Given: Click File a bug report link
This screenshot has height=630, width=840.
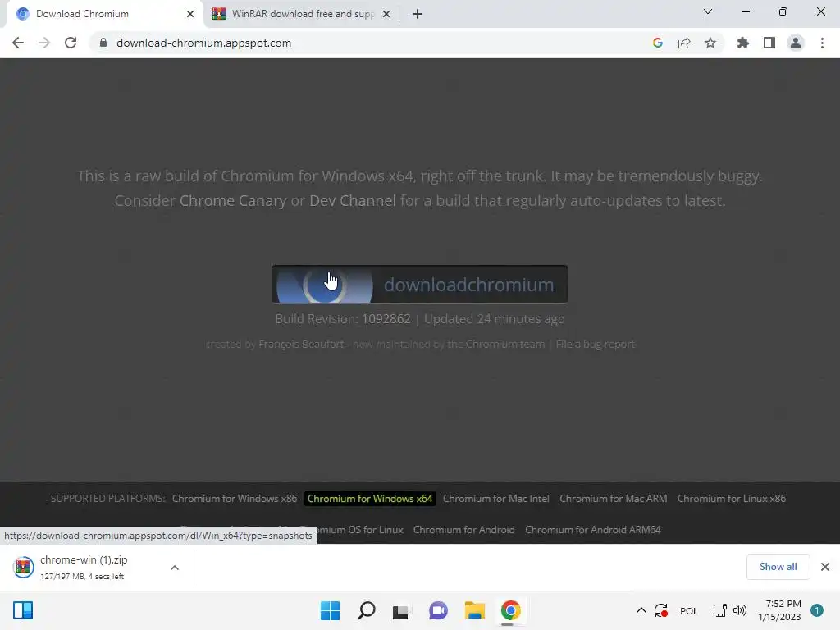Looking at the screenshot, I should 596,344.
